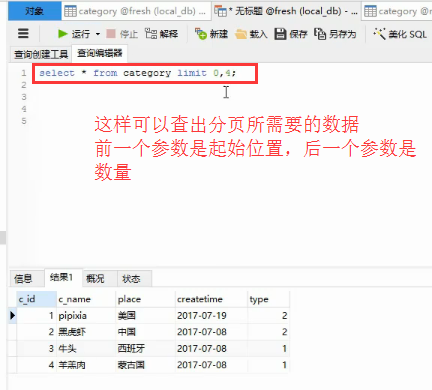The height and width of the screenshot is (390, 432).
Task: Open the first category @fresh table tab
Action: (136, 11)
